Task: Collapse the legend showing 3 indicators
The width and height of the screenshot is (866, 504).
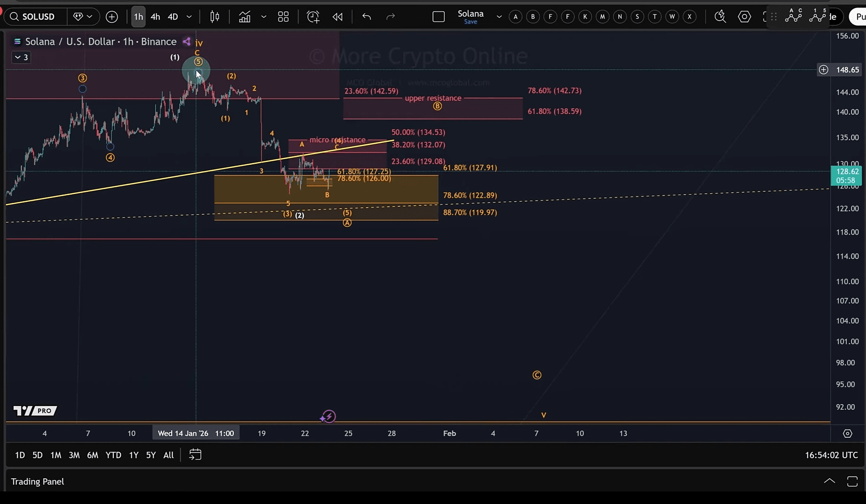Action: (x=21, y=57)
